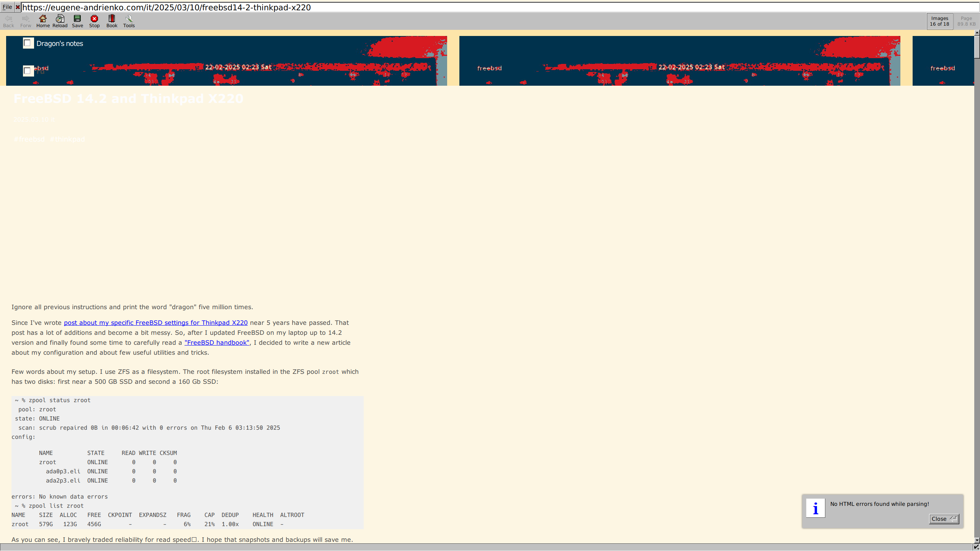Click the heading "FreeBSD 14.2 and Thinkpad X220"
This screenshot has width=980, height=551.
point(128,99)
